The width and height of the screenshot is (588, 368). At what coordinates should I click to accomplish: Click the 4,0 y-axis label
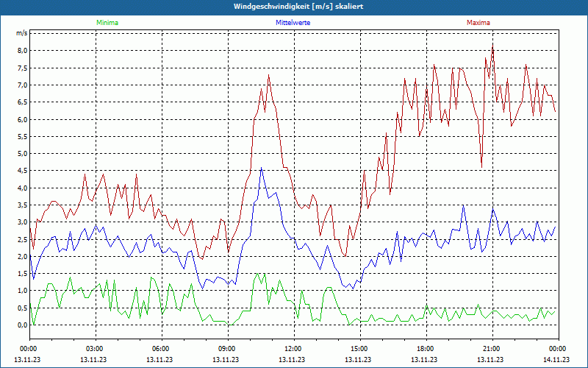click(x=23, y=188)
